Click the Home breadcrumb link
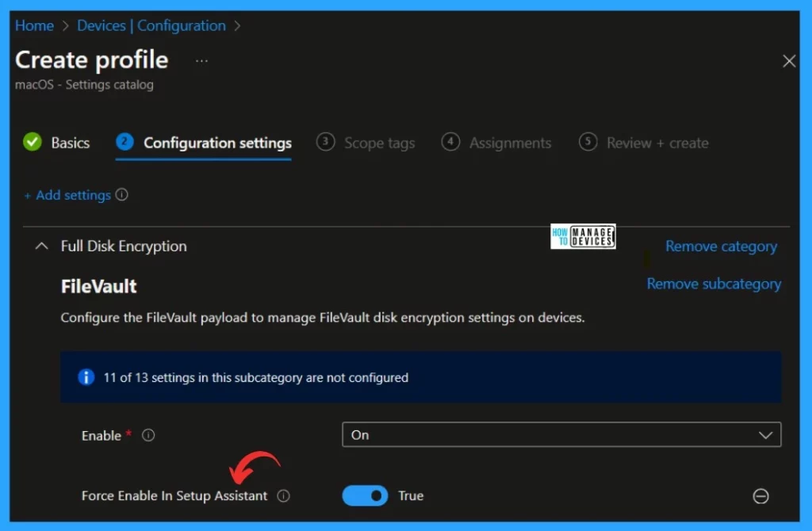Viewport: 812px width, 531px height. (34, 25)
